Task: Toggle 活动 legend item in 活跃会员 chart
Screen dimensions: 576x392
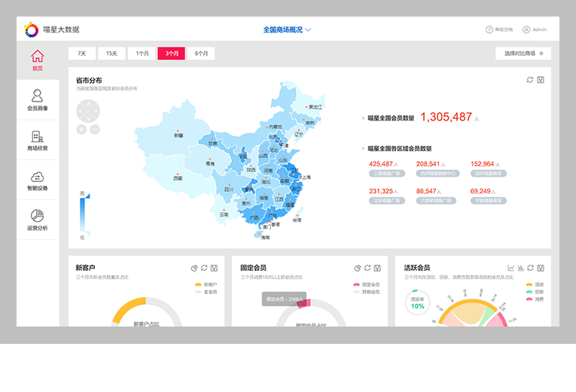Action: [533, 284]
